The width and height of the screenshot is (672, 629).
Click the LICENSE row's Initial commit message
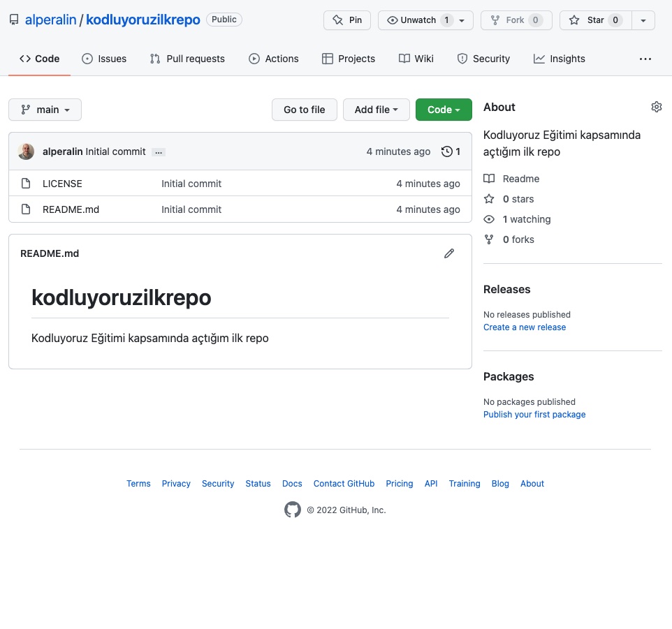click(x=191, y=184)
